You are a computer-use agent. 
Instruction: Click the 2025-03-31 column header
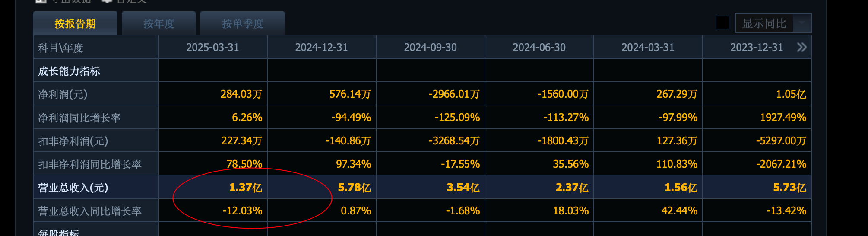pos(212,48)
